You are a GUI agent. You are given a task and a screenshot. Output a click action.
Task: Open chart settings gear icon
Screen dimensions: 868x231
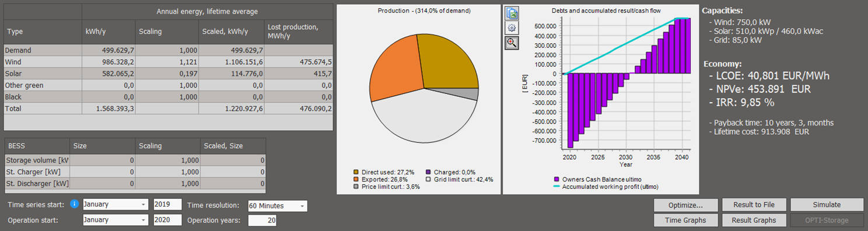(x=512, y=28)
